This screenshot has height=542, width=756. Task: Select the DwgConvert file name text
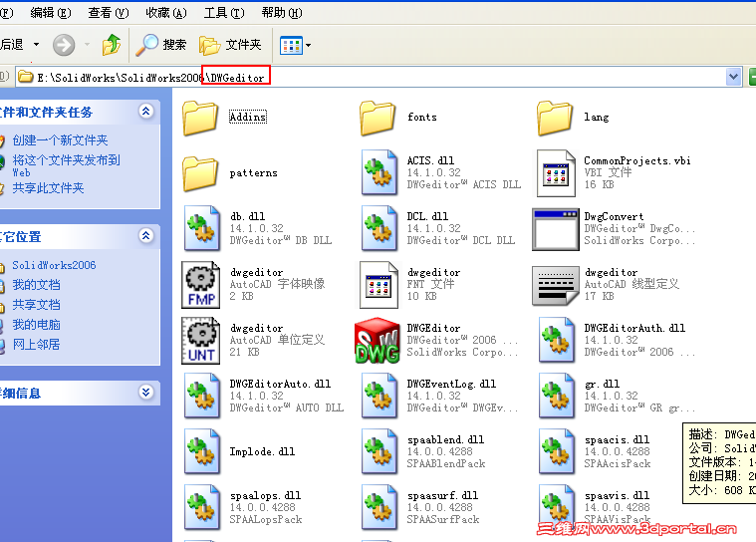coord(614,216)
